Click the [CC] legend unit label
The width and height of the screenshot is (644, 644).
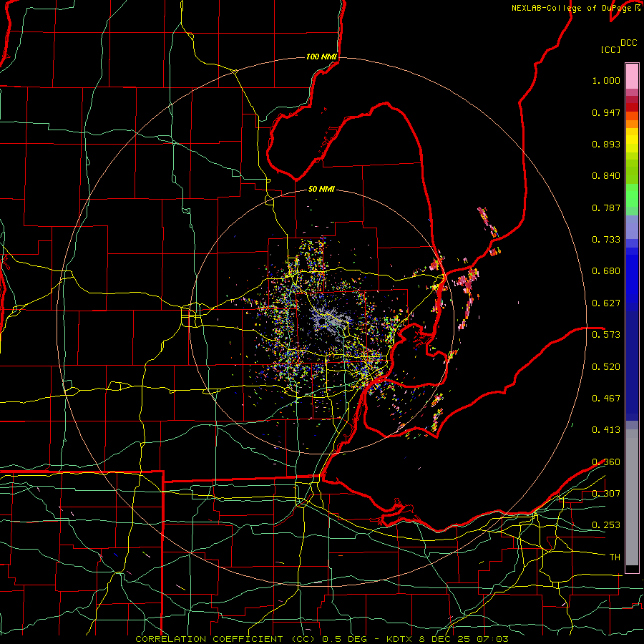click(611, 49)
